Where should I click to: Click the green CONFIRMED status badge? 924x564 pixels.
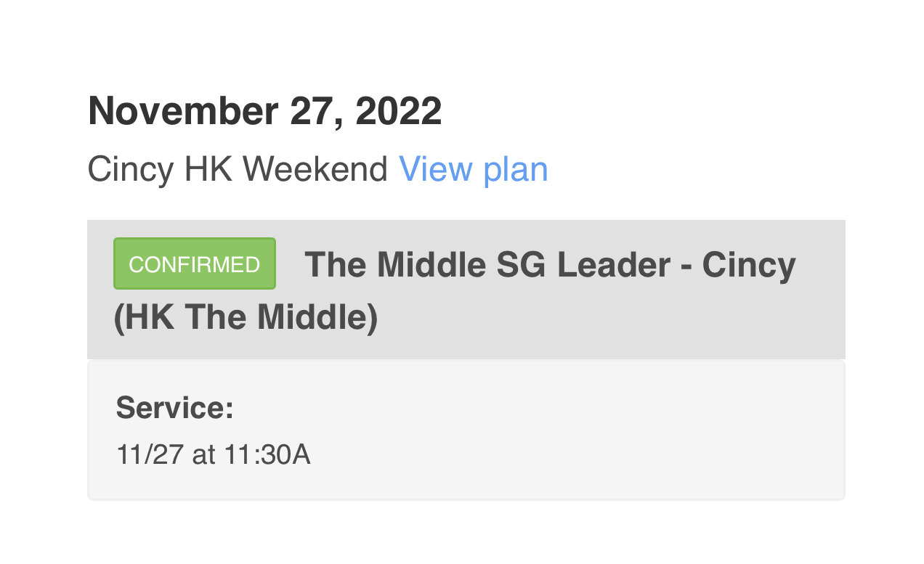point(195,264)
